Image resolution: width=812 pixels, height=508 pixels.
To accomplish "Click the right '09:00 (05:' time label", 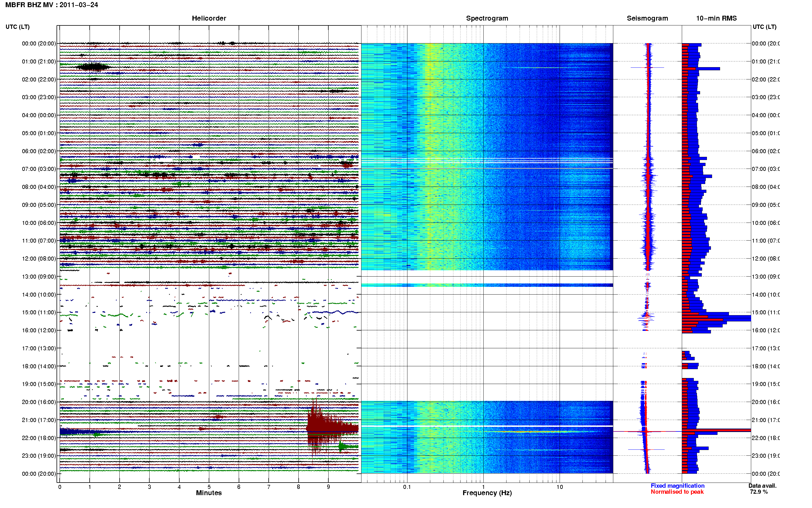I will click(766, 205).
